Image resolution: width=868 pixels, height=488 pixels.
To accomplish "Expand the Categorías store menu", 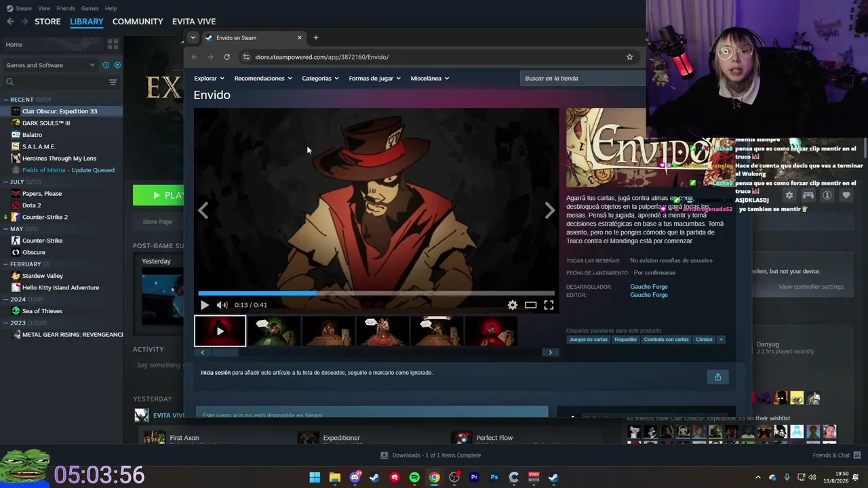I will click(320, 79).
